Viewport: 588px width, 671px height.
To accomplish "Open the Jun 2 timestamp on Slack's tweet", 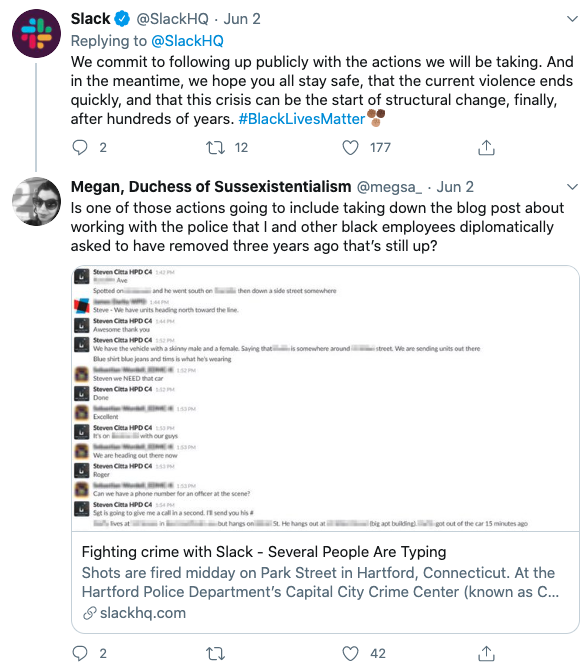I will [242, 19].
